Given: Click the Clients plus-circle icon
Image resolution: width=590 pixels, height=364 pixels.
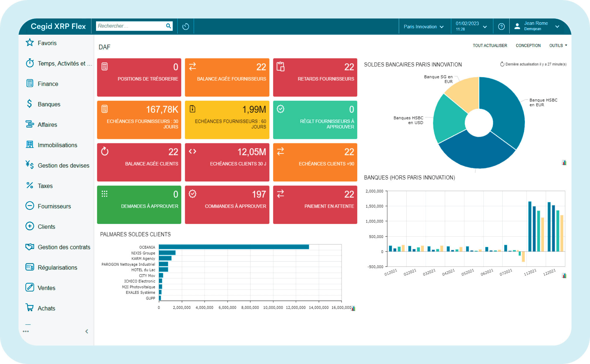Looking at the screenshot, I should click(x=30, y=226).
